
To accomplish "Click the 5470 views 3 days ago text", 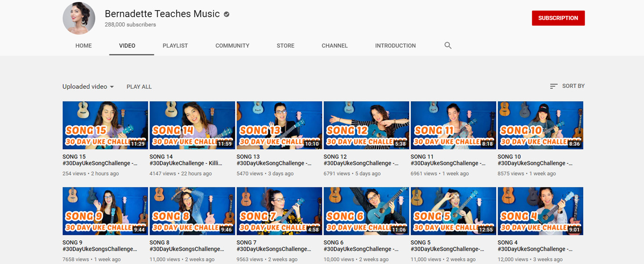I will [x=265, y=174].
